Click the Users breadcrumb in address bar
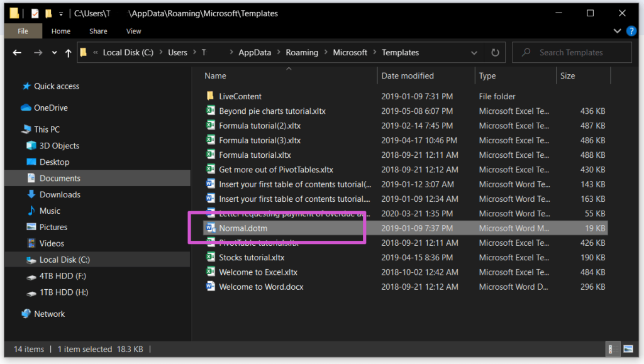Image resolution: width=644 pixels, height=364 pixels. [x=177, y=53]
